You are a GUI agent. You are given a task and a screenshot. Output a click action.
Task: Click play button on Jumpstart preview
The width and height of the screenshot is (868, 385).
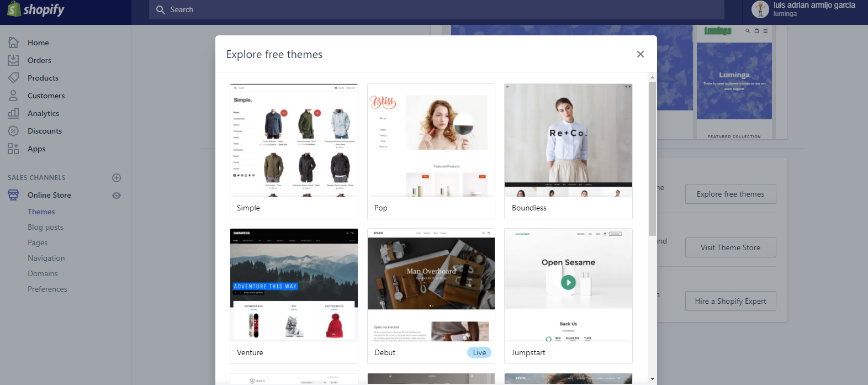pos(568,282)
